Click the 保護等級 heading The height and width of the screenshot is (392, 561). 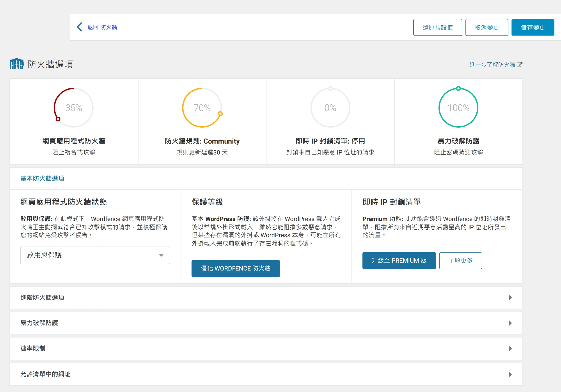tap(207, 202)
